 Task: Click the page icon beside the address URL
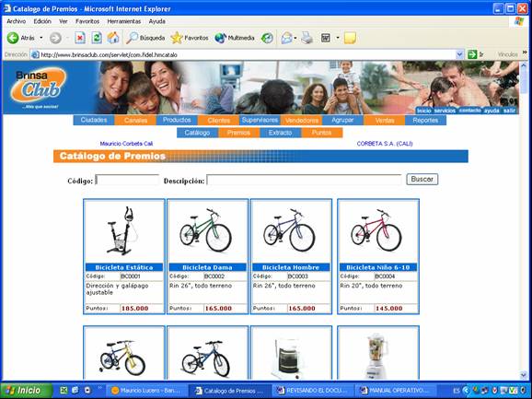(x=35, y=54)
